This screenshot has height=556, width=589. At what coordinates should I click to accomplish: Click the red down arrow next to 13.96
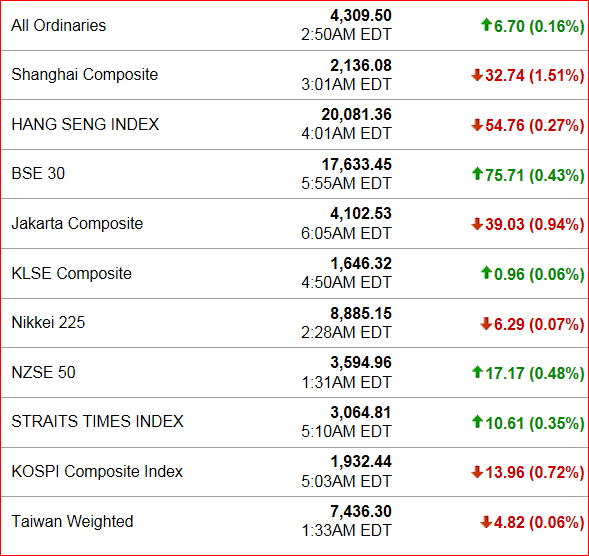coord(477,471)
